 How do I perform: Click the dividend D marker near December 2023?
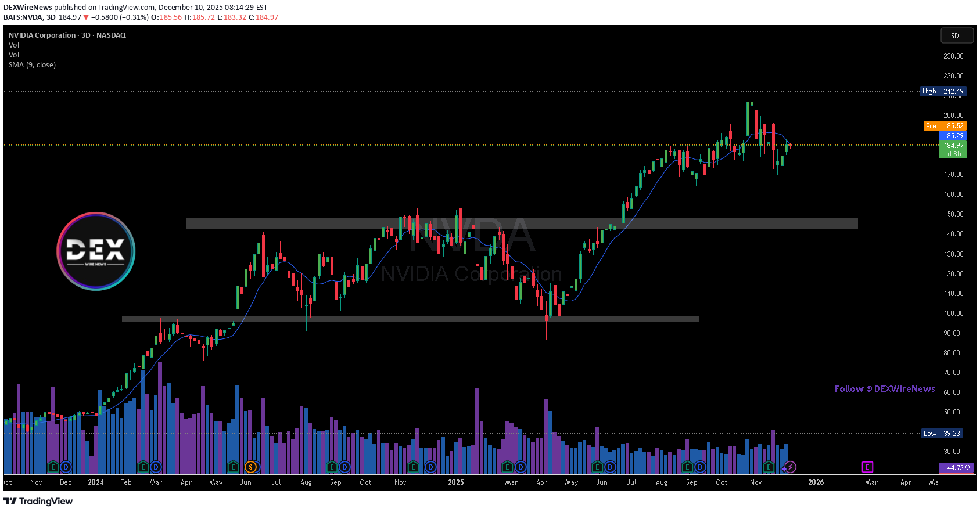[66, 467]
